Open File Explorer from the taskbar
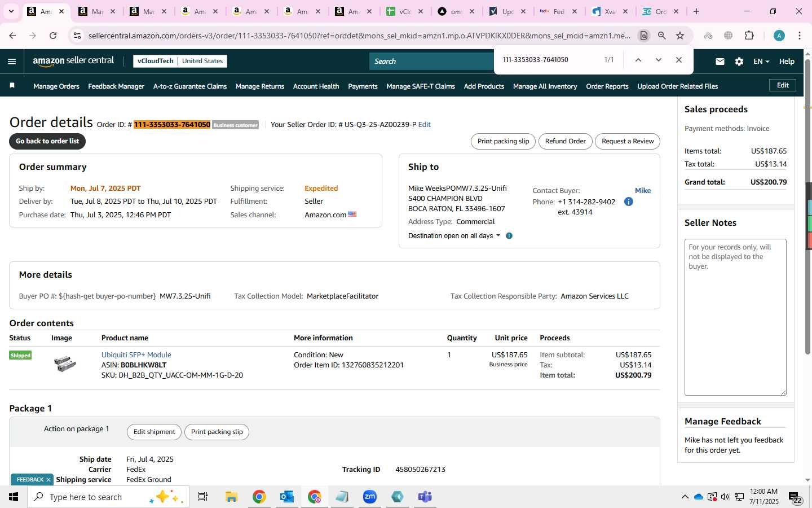Screen dimensions: 812x508 click(232, 497)
